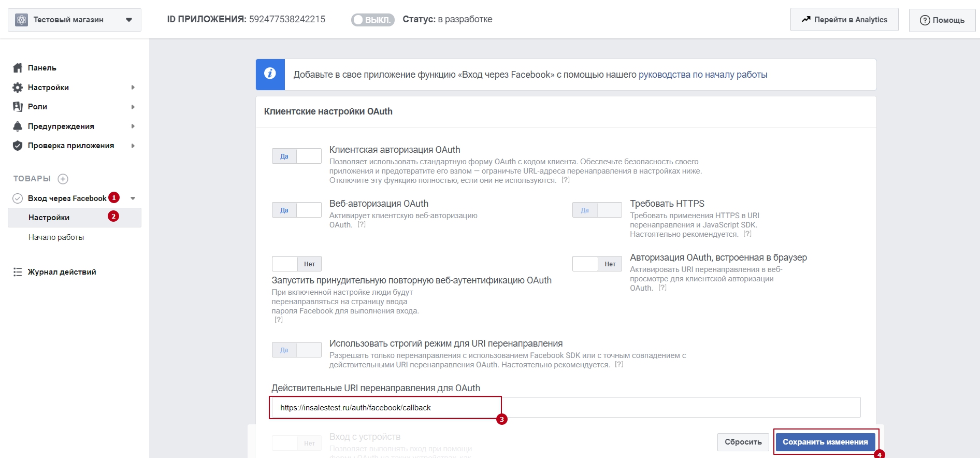This screenshot has width=980, height=458.
Task: Open Роли menu item
Action: pyautogui.click(x=37, y=107)
